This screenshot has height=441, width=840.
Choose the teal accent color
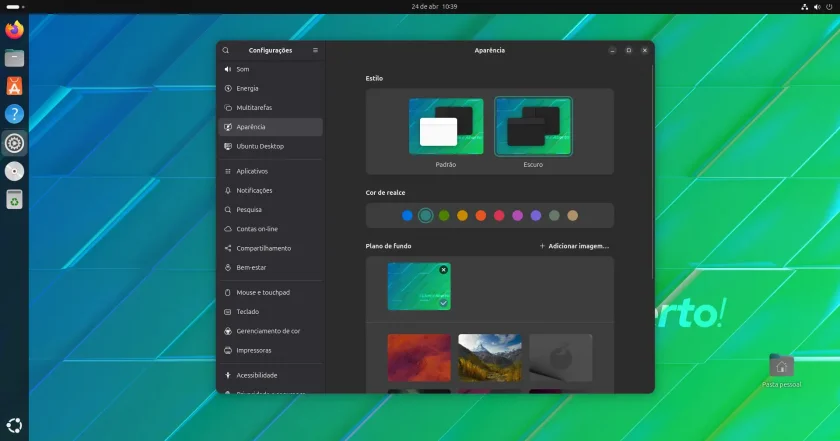pyautogui.click(x=425, y=215)
